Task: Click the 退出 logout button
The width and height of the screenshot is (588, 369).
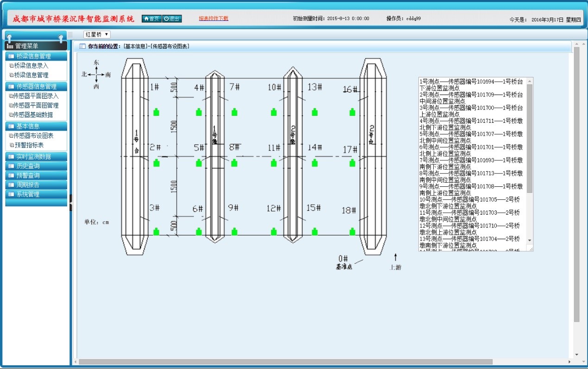Action: click(x=172, y=19)
